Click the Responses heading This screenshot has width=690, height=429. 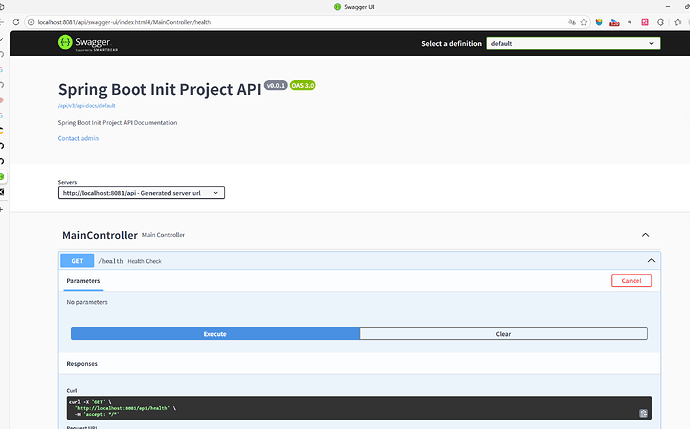pyautogui.click(x=82, y=363)
